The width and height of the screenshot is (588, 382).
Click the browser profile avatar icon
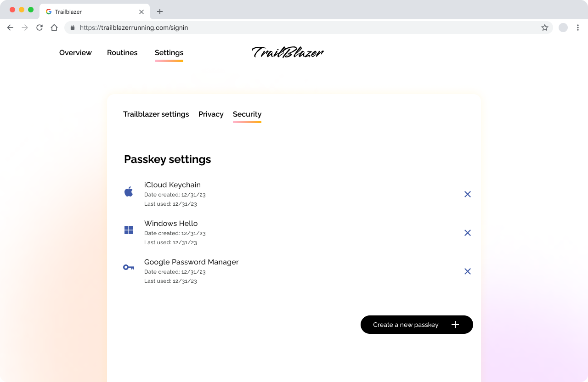point(563,28)
